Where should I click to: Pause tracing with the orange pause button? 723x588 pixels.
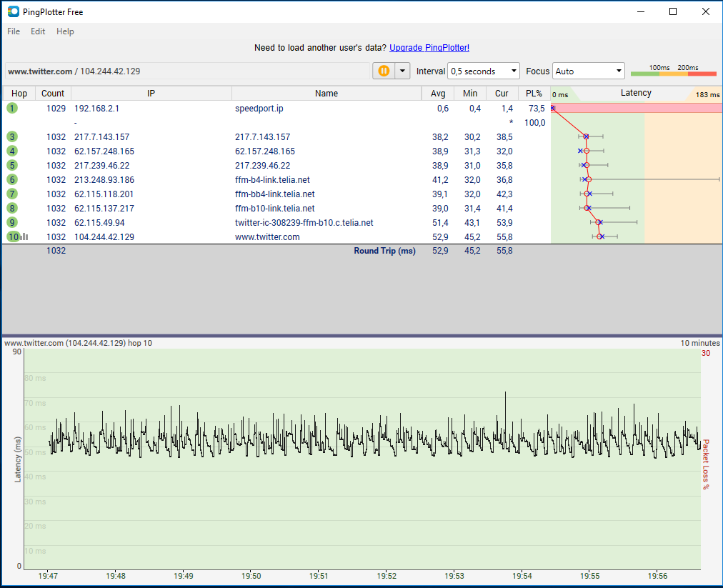pyautogui.click(x=384, y=71)
